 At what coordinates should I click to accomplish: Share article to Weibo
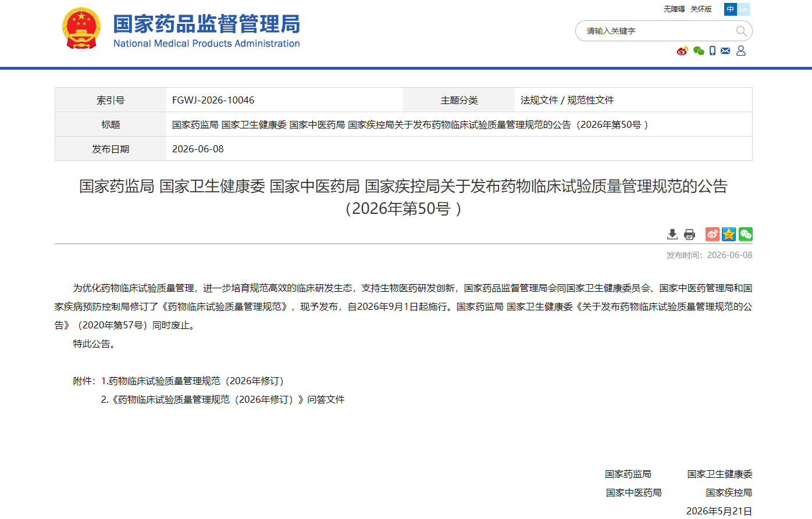coord(713,234)
